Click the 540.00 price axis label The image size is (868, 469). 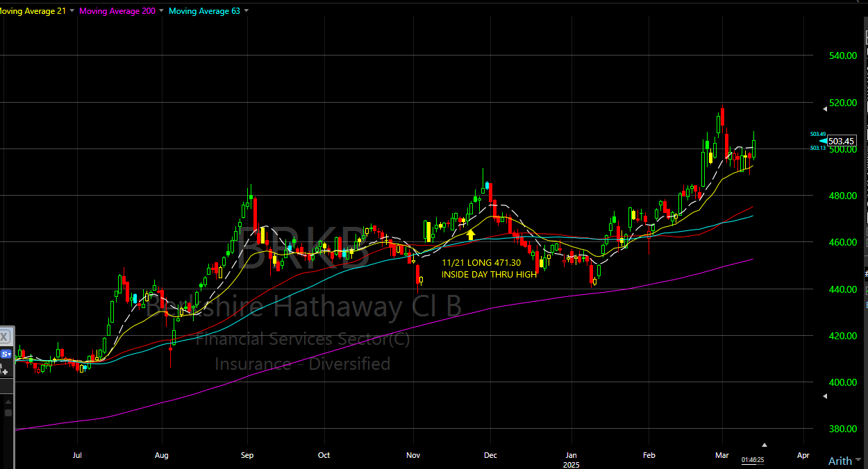pyautogui.click(x=842, y=56)
